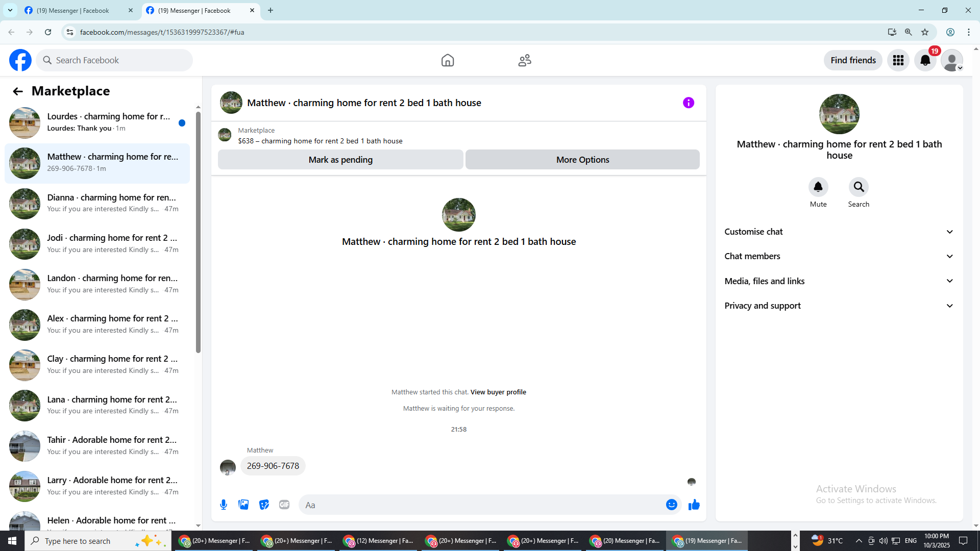The width and height of the screenshot is (980, 551).
Task: Choose a sticker for the message
Action: click(x=264, y=505)
